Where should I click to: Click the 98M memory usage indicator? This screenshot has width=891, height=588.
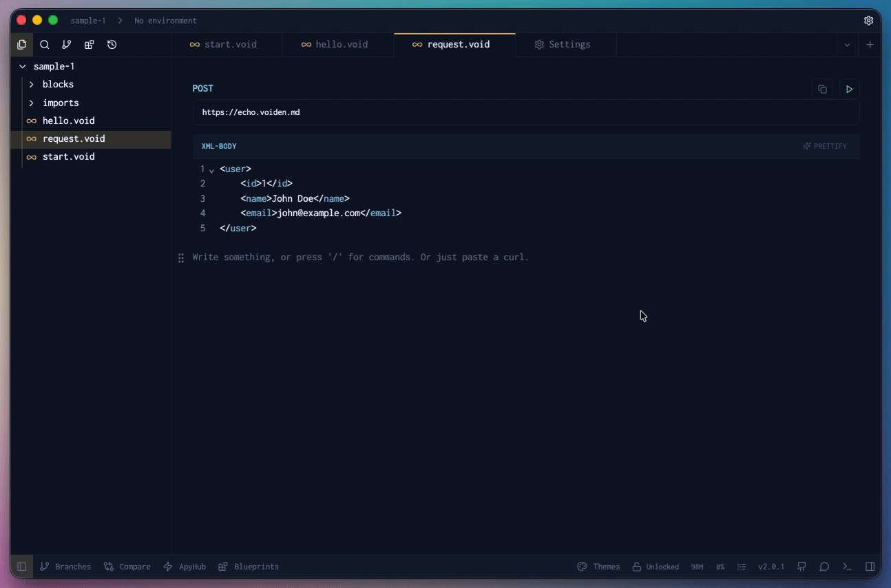click(697, 567)
